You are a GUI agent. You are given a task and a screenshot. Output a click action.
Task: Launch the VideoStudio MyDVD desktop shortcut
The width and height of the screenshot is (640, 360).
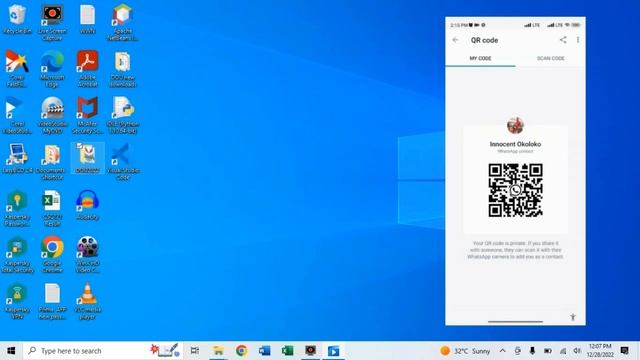tap(52, 115)
